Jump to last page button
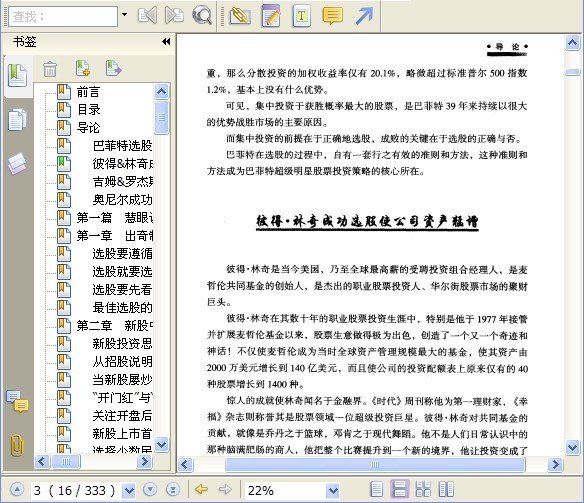The height and width of the screenshot is (503, 584). tap(173, 489)
